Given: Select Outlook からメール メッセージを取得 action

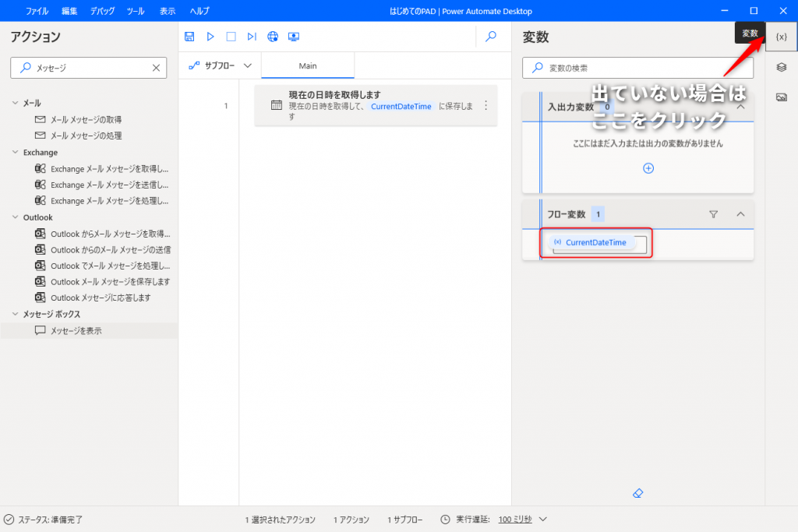Looking at the screenshot, I should point(103,234).
